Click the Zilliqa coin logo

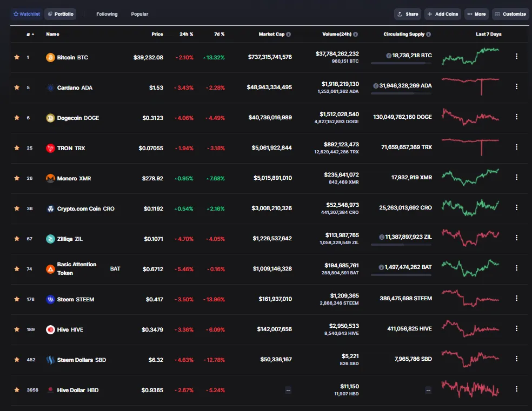[x=50, y=239]
